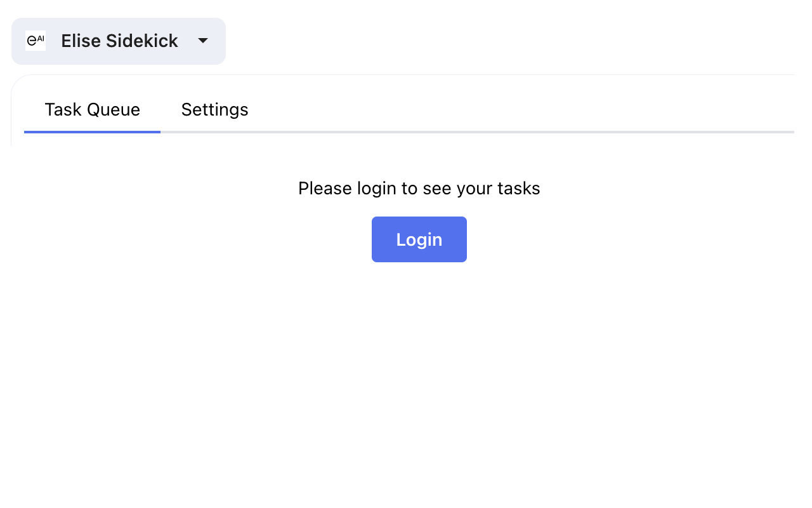Click the black caret next to Elise Sidekick

[x=203, y=41]
